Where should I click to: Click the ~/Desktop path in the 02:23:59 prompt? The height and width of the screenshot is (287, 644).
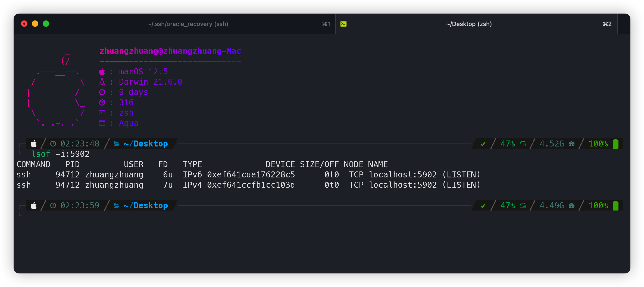click(146, 206)
